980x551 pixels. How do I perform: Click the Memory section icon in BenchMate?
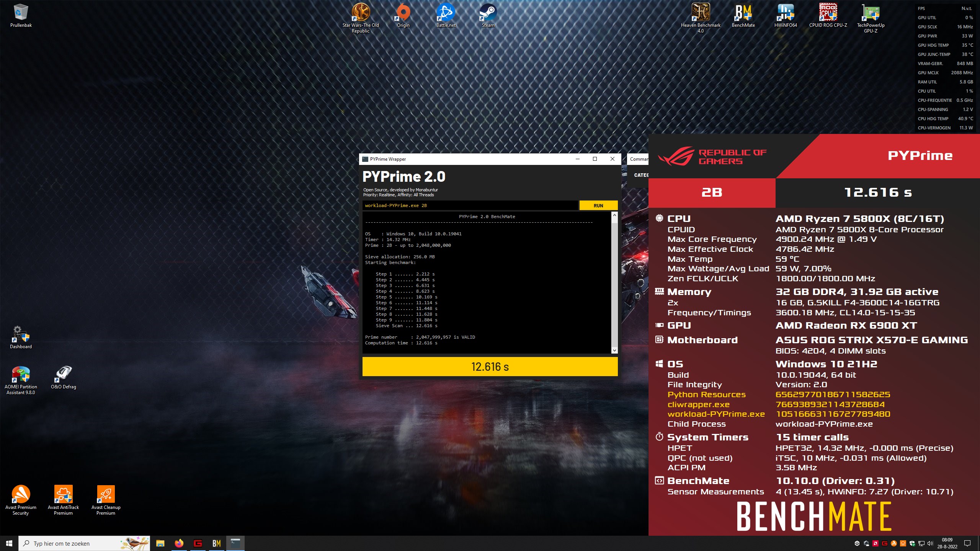(x=659, y=292)
